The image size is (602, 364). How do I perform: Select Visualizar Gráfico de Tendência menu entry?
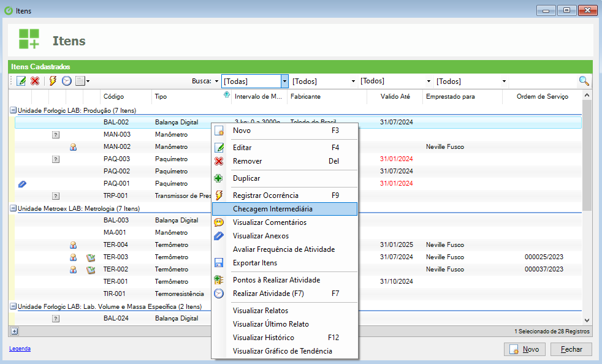(284, 351)
